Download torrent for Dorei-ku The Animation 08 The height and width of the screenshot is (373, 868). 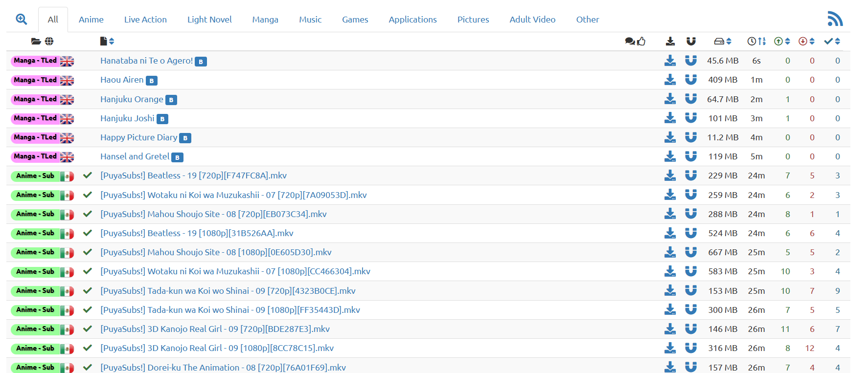point(670,367)
